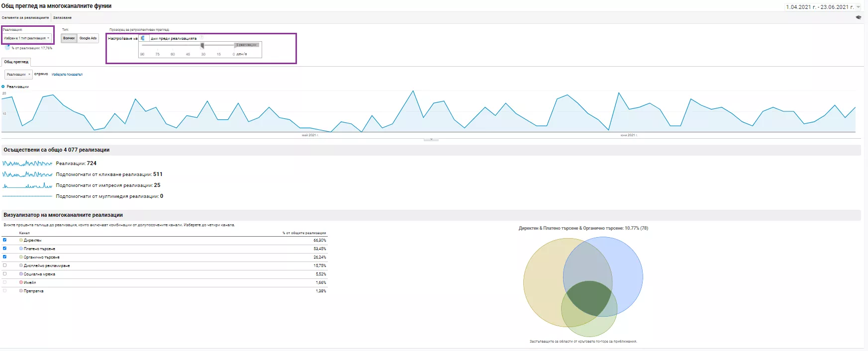Screen dimensions: 868x351
Task: Click the pie chart icon under Реализация
Action: [7, 48]
